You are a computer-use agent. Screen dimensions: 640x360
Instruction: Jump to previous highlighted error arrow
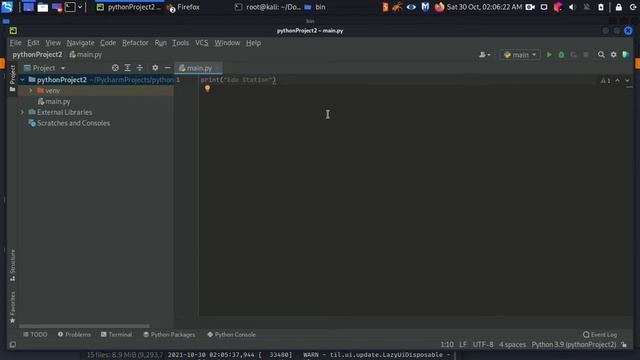click(x=617, y=80)
